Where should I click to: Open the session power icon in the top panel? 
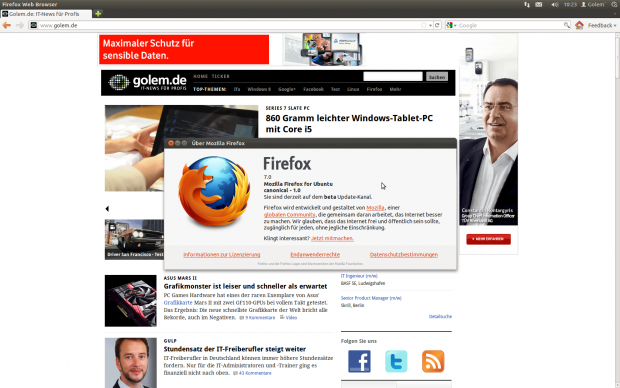tap(614, 4)
